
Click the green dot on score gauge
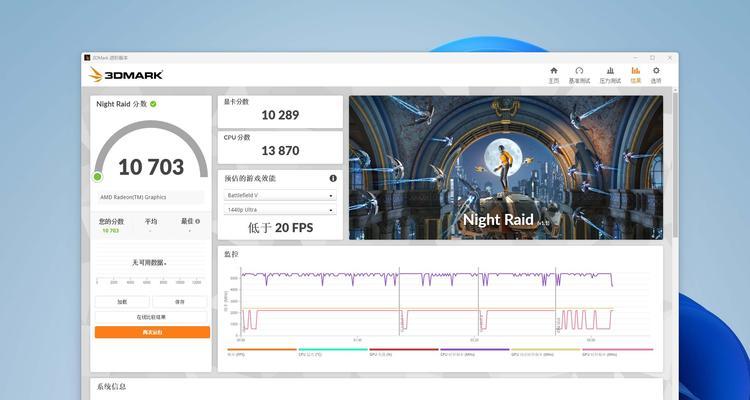pyautogui.click(x=98, y=177)
